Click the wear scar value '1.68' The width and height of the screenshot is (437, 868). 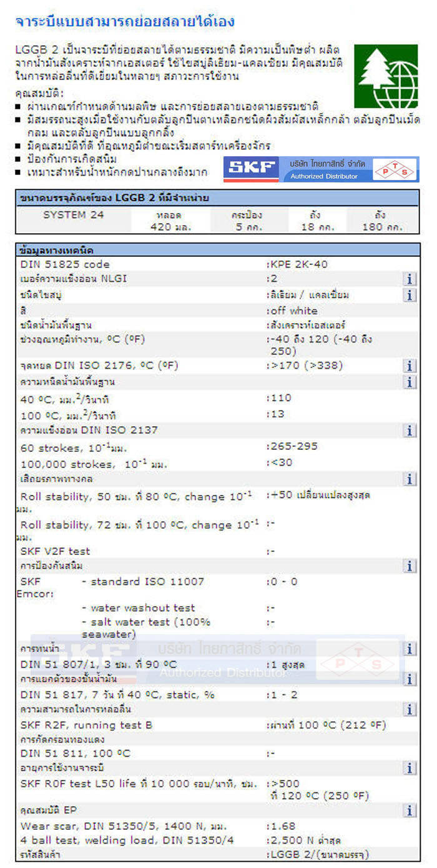coord(282,826)
